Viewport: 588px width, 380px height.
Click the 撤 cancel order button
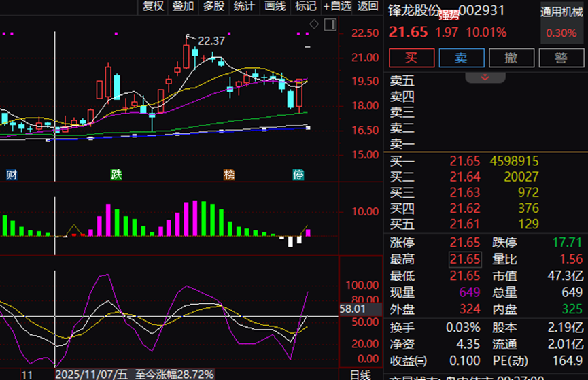pos(511,58)
